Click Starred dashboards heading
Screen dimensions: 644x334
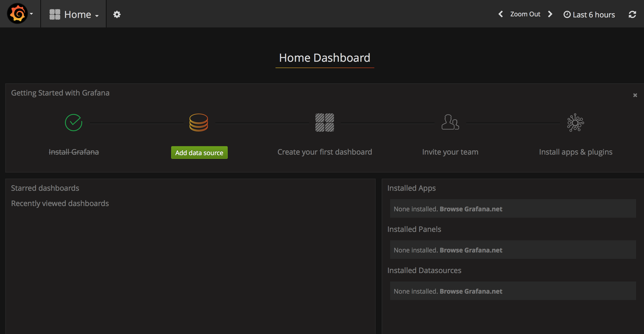[45, 188]
